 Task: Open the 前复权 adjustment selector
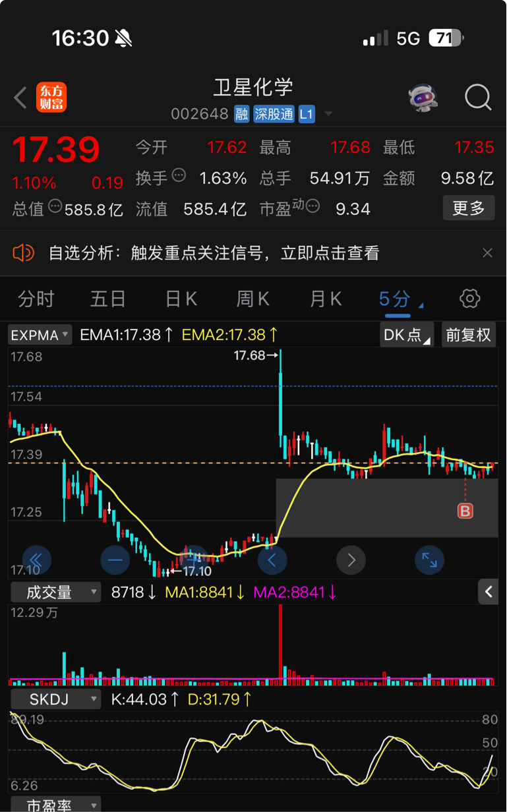tap(468, 335)
